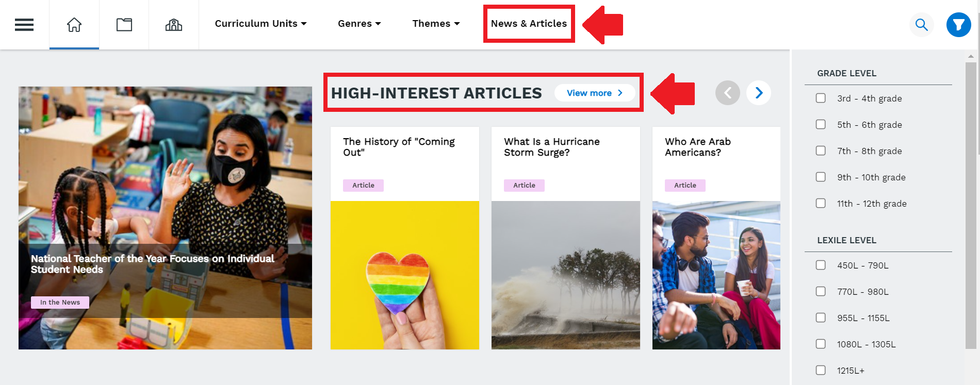Open National Teacher of the Year thumbnail
The height and width of the screenshot is (385, 980).
(165, 218)
